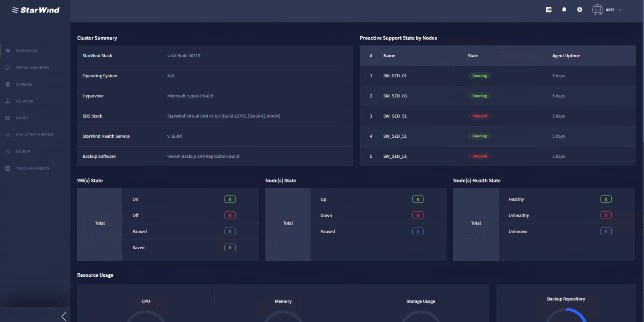Open settings gear in header

(x=580, y=10)
